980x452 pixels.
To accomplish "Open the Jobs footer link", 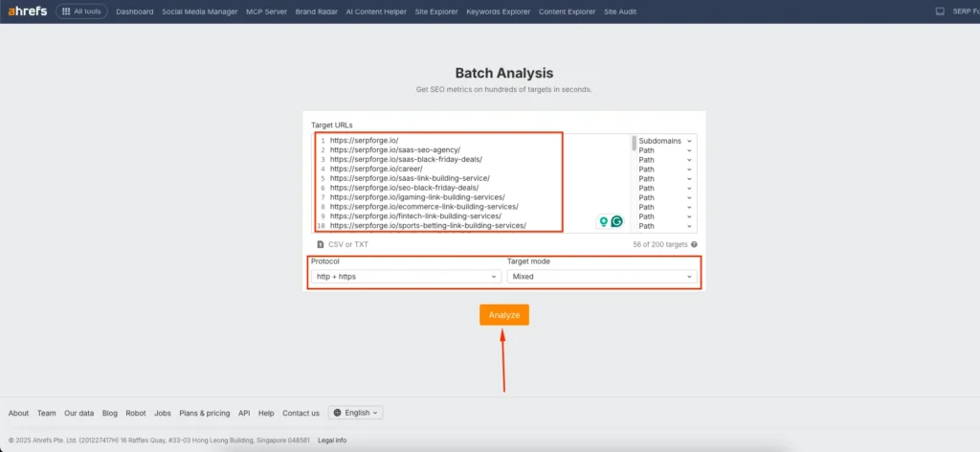I will click(x=163, y=414).
